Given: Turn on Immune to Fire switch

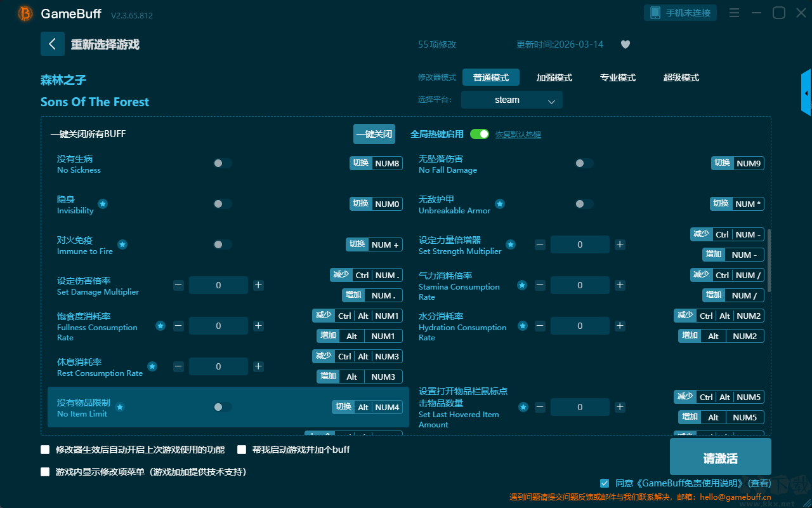Looking at the screenshot, I should tap(223, 244).
